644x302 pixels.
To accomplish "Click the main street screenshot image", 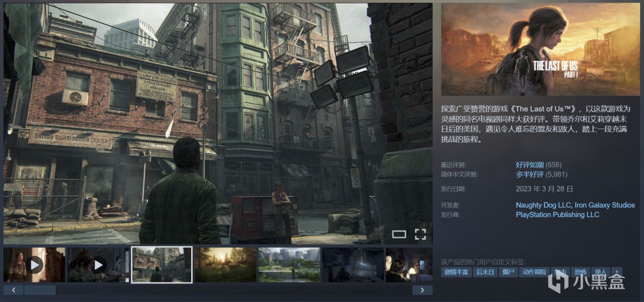I will pos(218,124).
